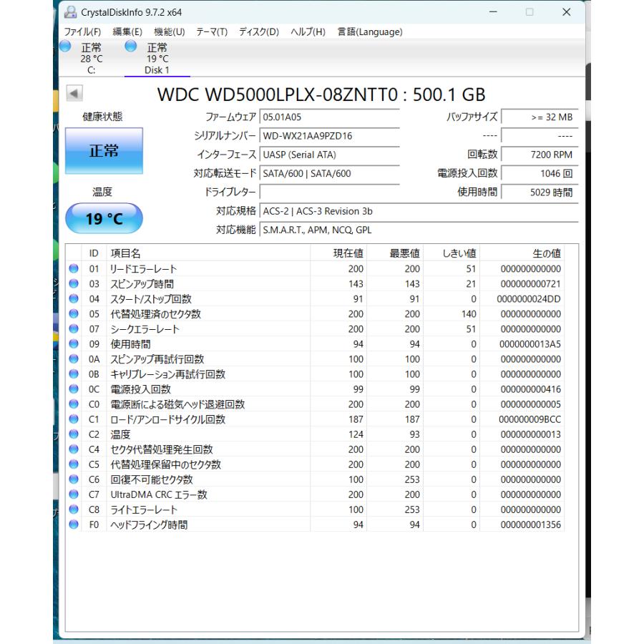
Task: Click the シリアルナンバー value field
Action: (x=329, y=135)
